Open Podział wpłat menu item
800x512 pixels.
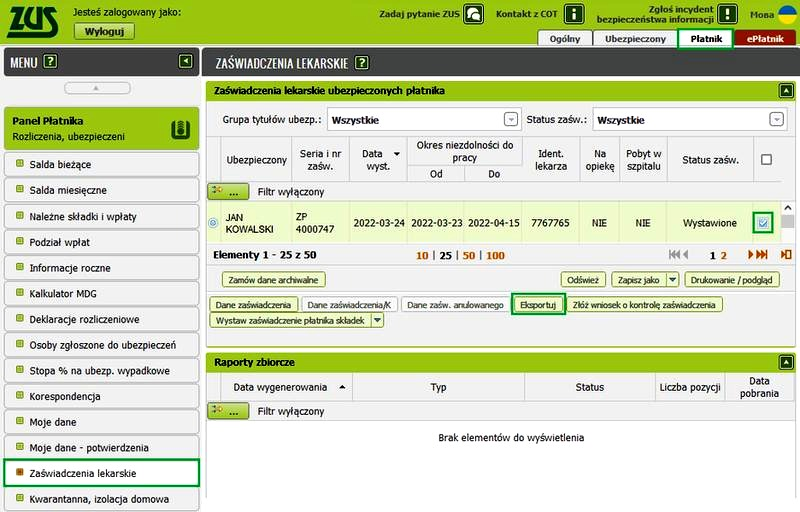[x=102, y=242]
